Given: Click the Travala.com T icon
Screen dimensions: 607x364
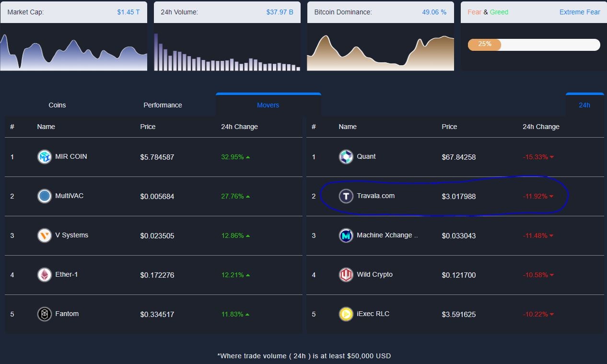Looking at the screenshot, I should coord(346,196).
